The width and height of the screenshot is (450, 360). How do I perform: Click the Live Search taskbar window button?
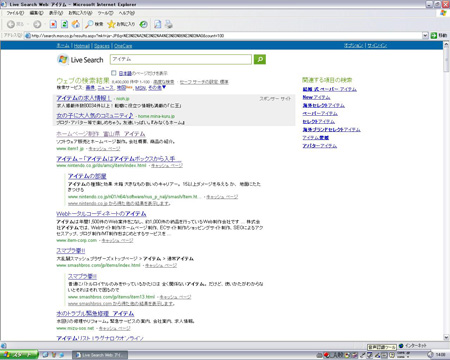click(x=100, y=355)
